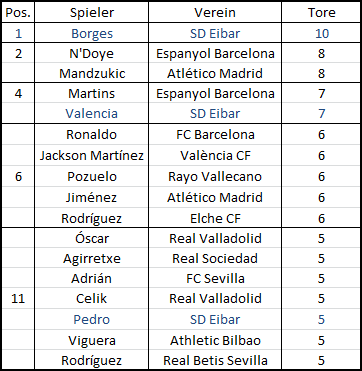Click the Real Sociedad cell

(215, 258)
